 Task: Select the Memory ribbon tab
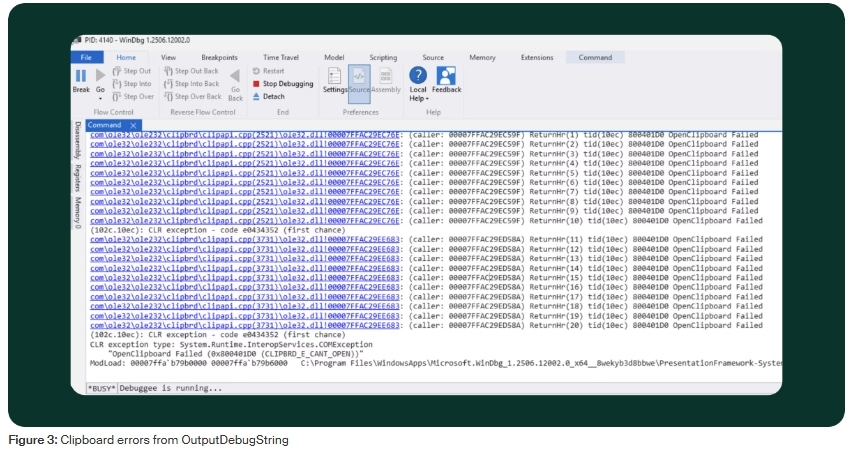click(482, 58)
